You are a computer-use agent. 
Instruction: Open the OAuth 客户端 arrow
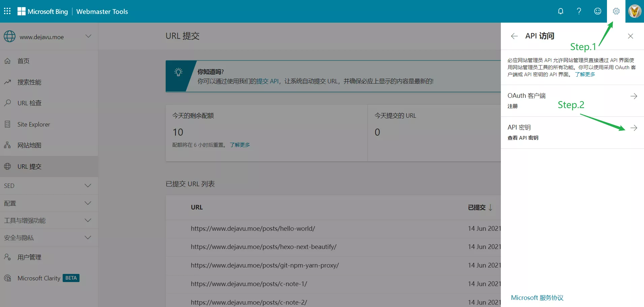(634, 96)
